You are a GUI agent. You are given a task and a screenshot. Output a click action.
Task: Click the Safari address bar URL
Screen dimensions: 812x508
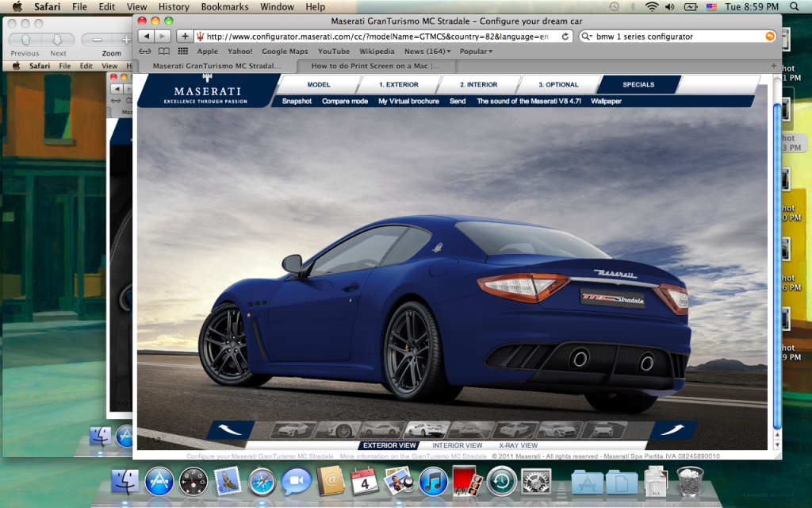pyautogui.click(x=377, y=37)
